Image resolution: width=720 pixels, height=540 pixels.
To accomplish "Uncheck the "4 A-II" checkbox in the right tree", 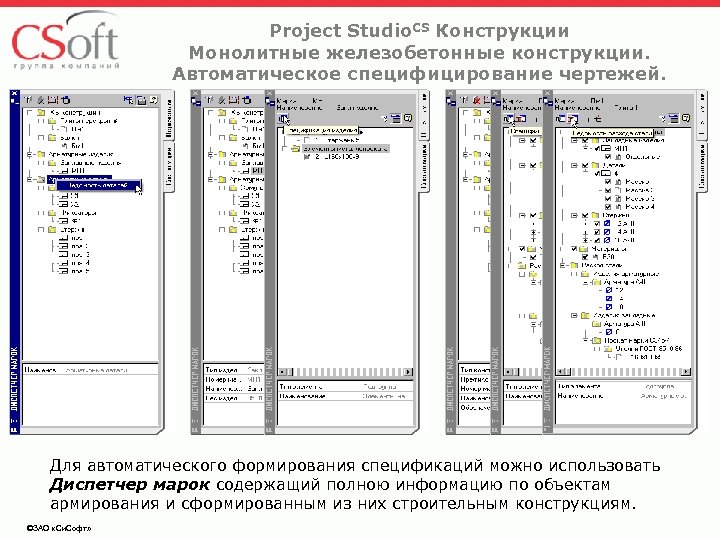I will [x=597, y=232].
